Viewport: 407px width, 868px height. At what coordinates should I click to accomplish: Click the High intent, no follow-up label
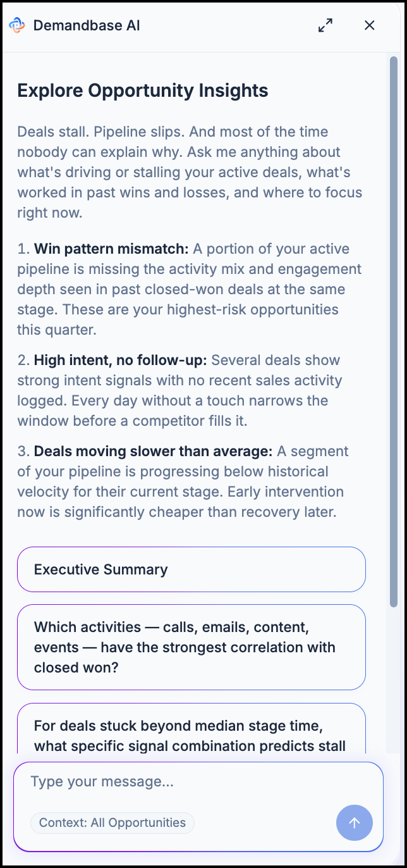click(120, 360)
